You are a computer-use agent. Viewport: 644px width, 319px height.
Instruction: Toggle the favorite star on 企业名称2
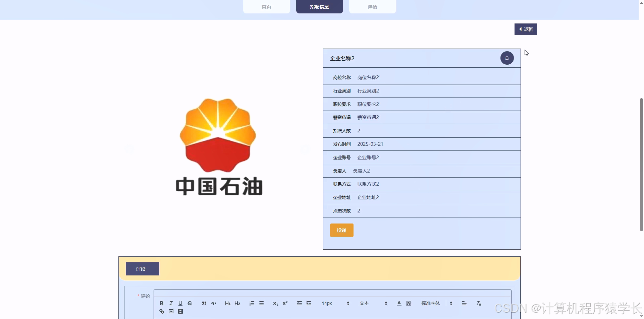point(507,58)
